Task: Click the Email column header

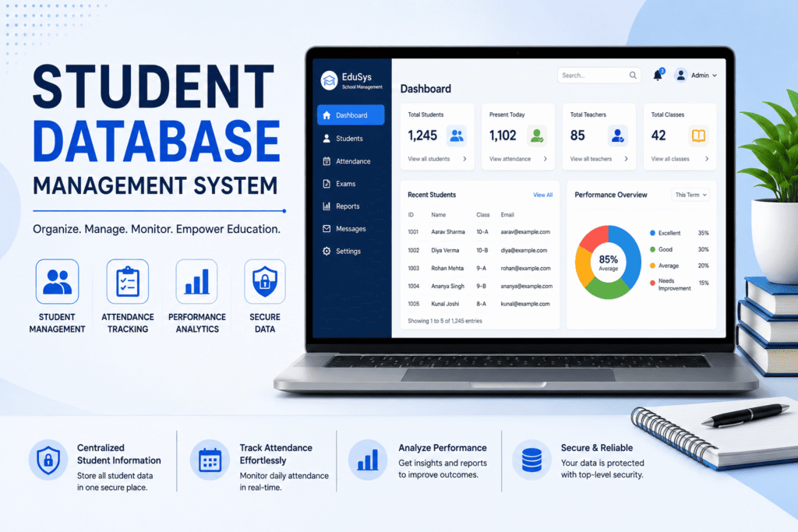Action: pos(507,215)
